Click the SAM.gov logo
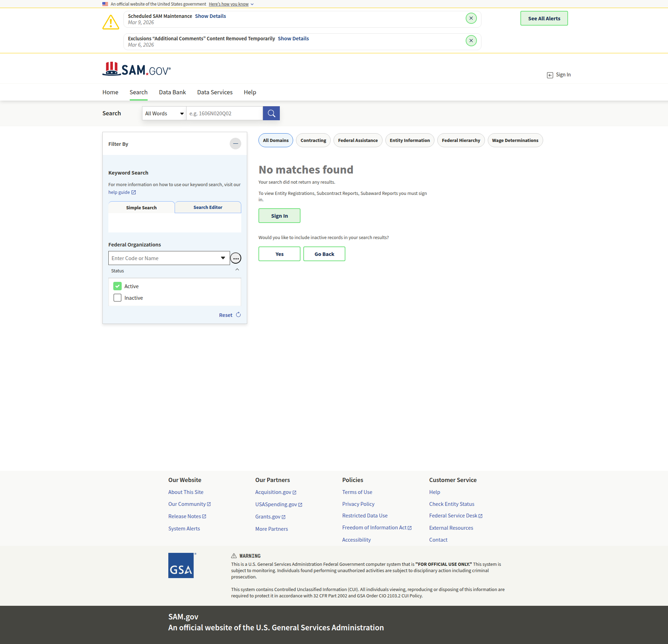 pyautogui.click(x=136, y=69)
